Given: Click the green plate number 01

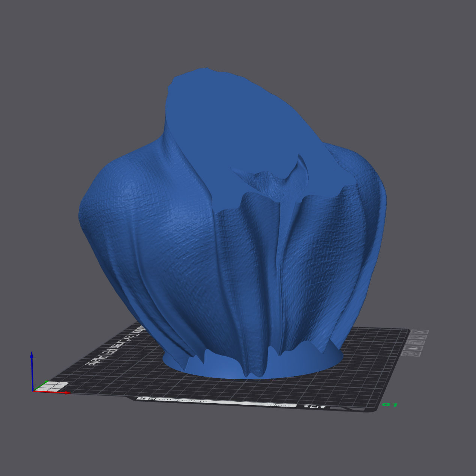Looking at the screenshot, I should [x=389, y=405].
